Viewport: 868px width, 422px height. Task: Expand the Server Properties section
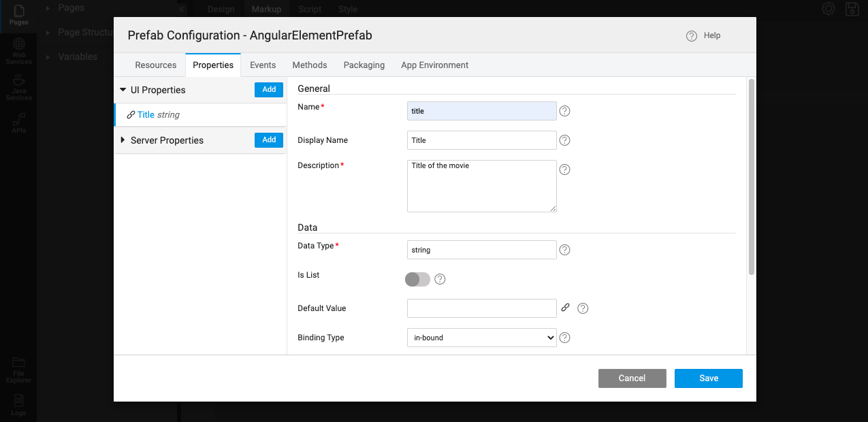[x=123, y=140]
